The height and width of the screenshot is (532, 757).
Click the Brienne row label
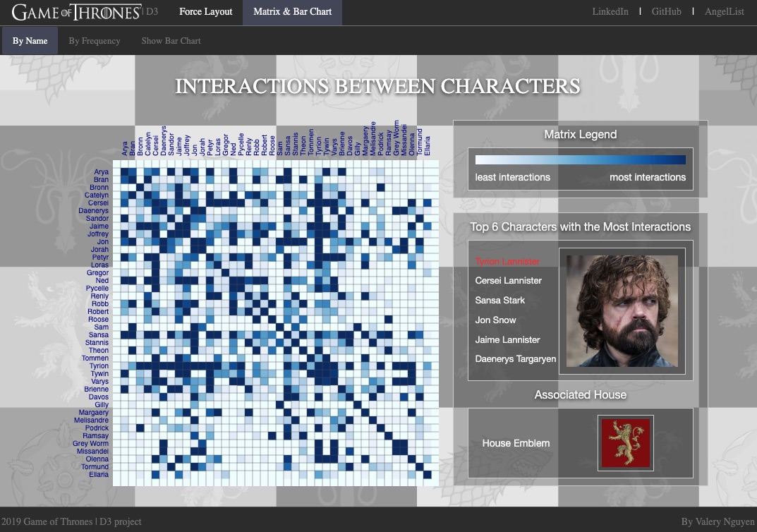pos(97,389)
